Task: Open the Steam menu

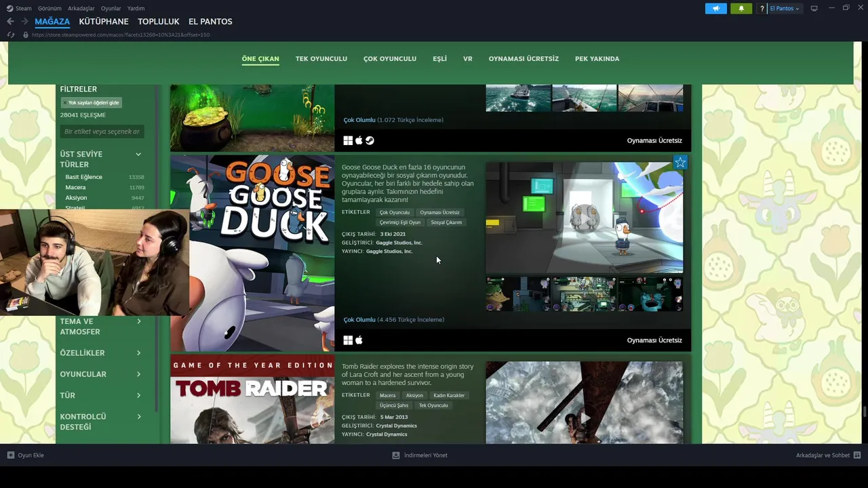Action: click(x=24, y=8)
